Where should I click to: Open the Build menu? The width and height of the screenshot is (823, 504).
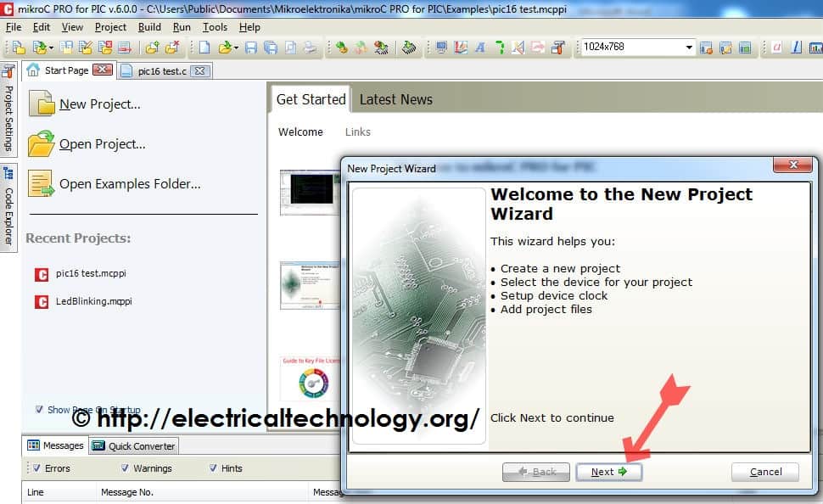click(x=149, y=27)
